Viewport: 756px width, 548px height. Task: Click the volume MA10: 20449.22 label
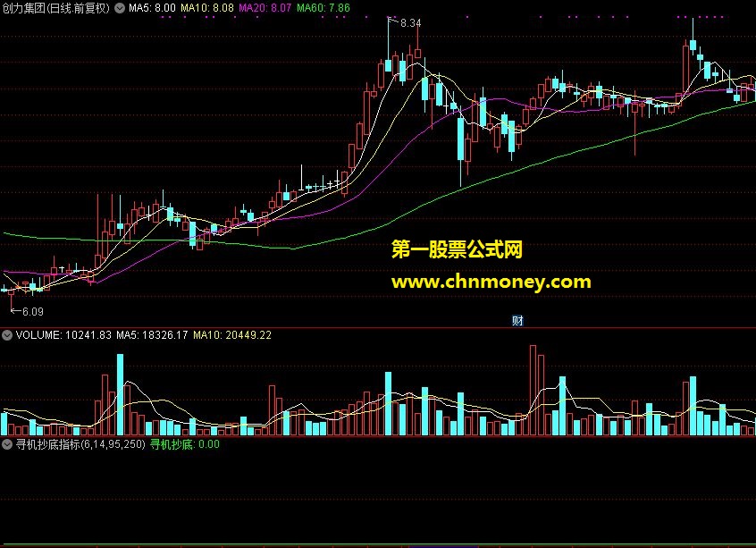click(232, 335)
